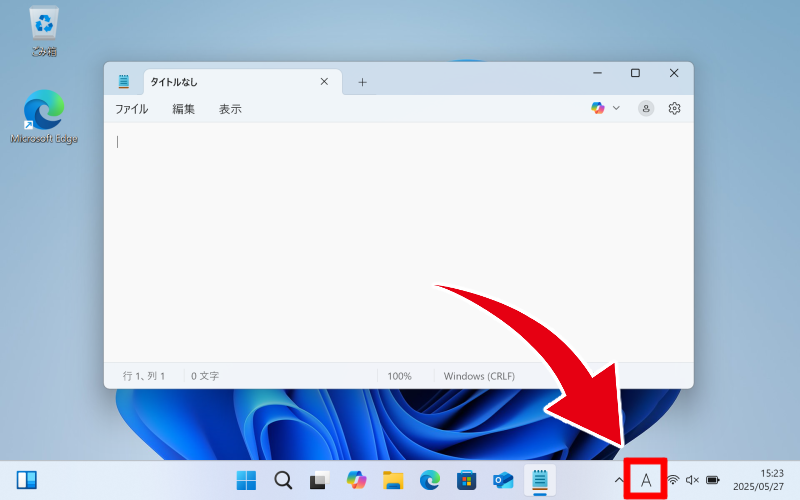Screen dimensions: 800x500
Task: Open the Widgets panel on taskbar
Action: point(27,480)
